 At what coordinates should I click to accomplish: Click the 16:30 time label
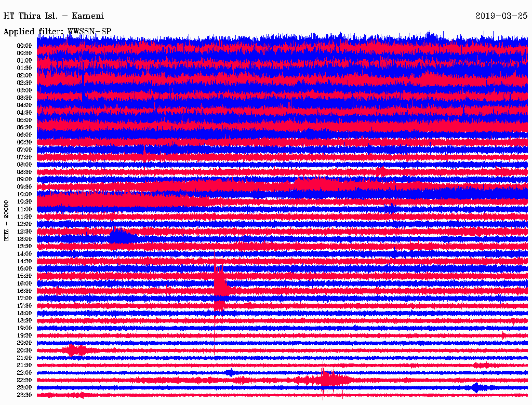24,291
